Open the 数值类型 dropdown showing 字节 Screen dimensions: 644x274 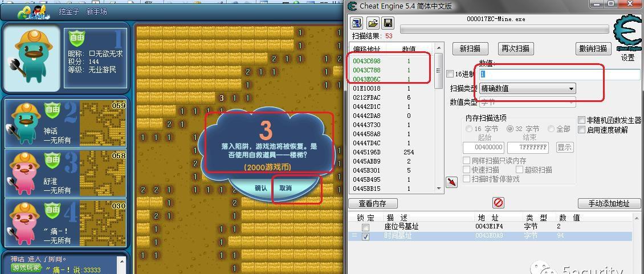tap(527, 102)
